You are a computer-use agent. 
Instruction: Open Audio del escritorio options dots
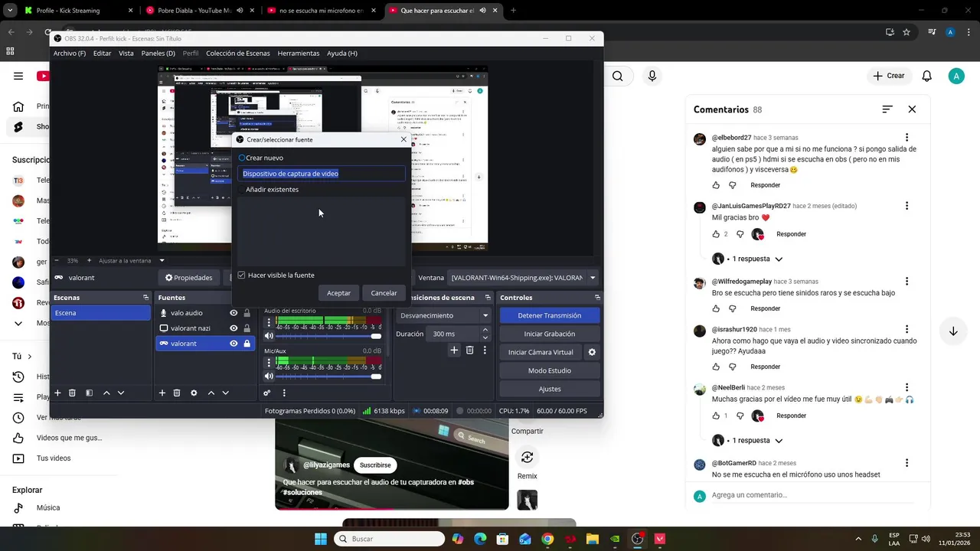[269, 322]
